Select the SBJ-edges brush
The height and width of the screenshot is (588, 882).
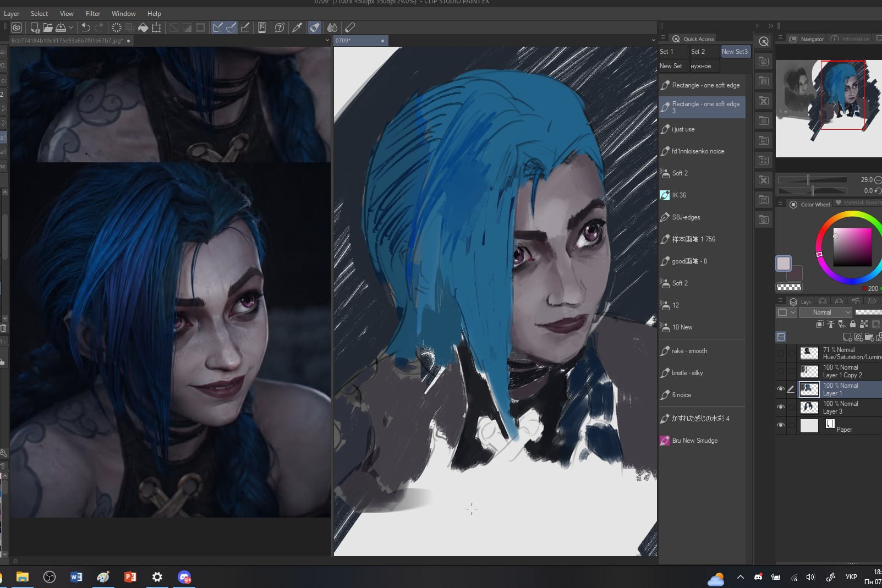tap(702, 217)
